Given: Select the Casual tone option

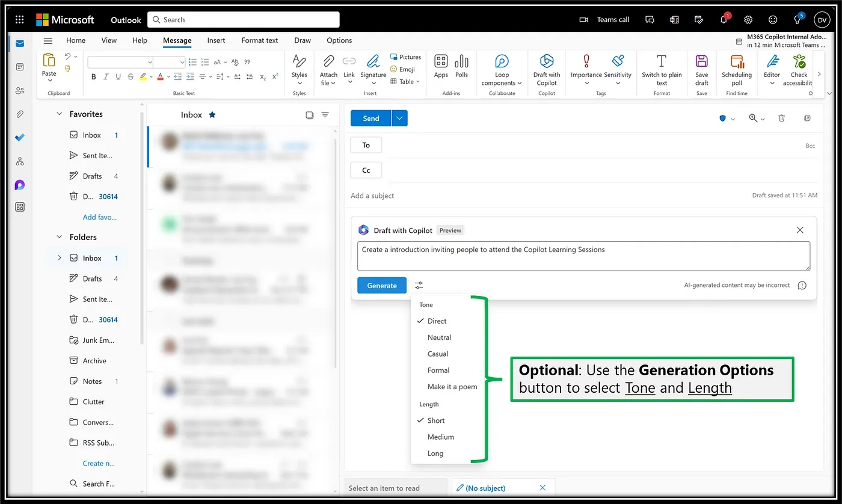Looking at the screenshot, I should click(438, 354).
